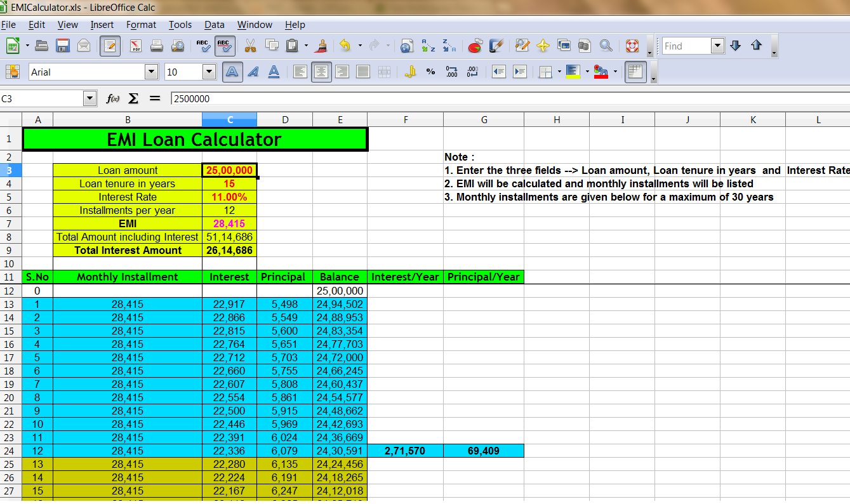Open Gallery pictures icon
The width and height of the screenshot is (850, 504).
click(x=564, y=46)
